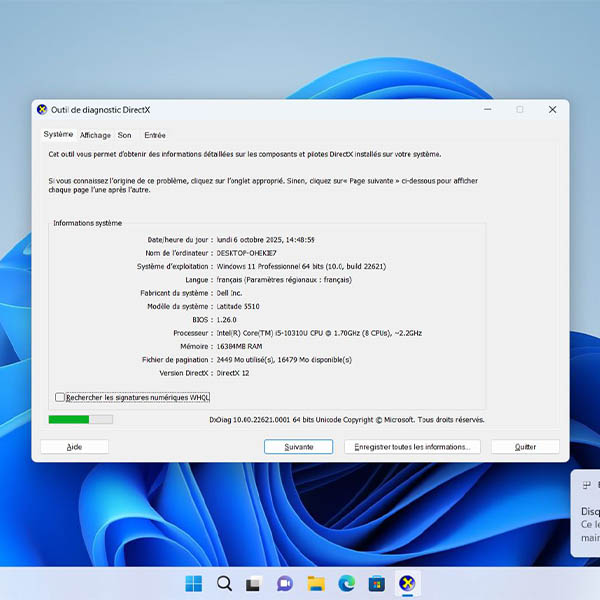The width and height of the screenshot is (600, 600).
Task: Switch to the Son tab
Action: (124, 135)
